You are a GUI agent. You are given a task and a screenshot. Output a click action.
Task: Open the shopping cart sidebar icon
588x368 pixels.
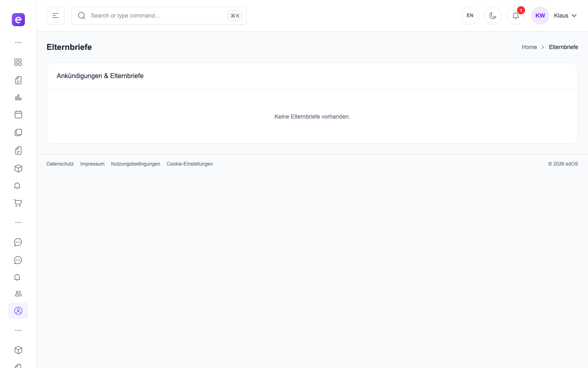tap(18, 203)
